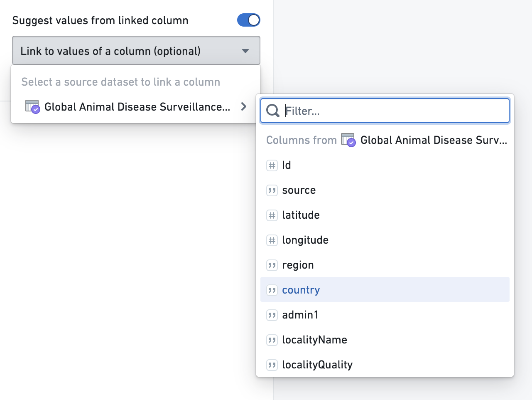Select the region column
The image size is (532, 400).
(x=385, y=265)
